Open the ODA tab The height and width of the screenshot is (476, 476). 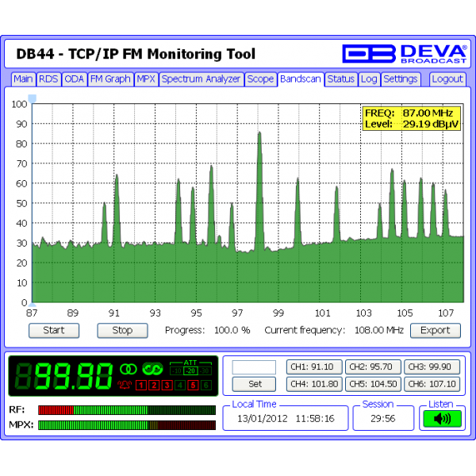pyautogui.click(x=75, y=79)
